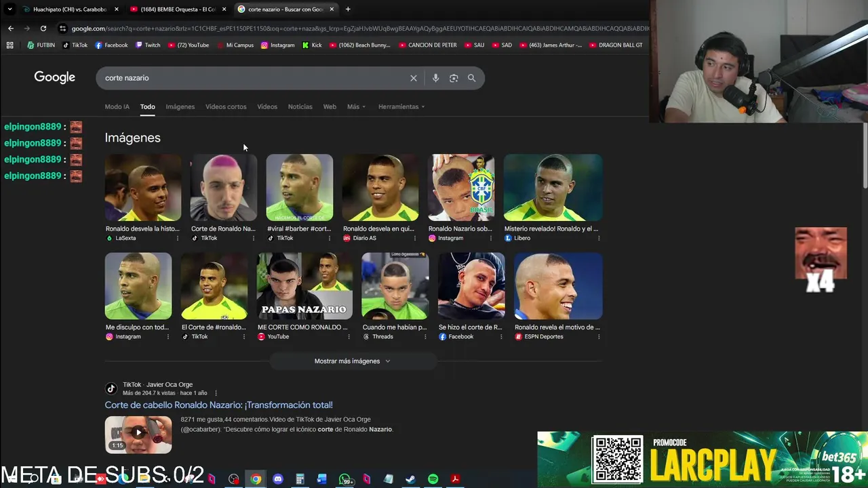Click 'Ronaldo revela el motivo de' caption
This screenshot has height=488, width=868.
pyautogui.click(x=557, y=327)
